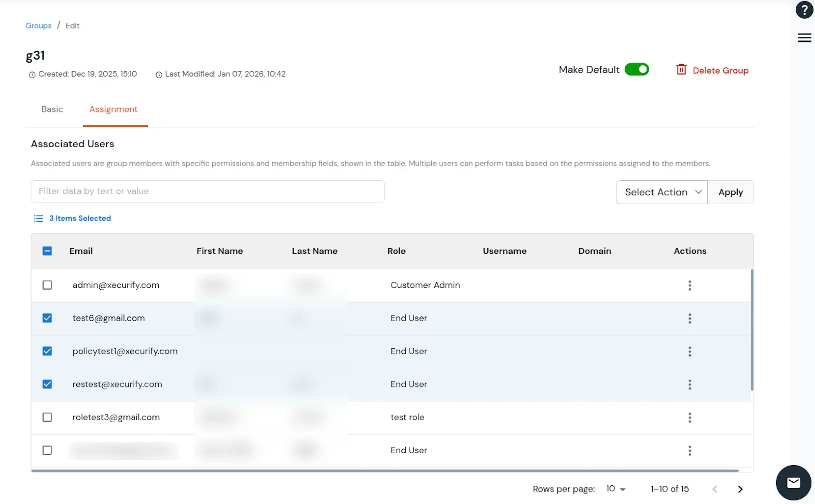This screenshot has height=504, width=815.
Task: Switch to the Basic tab
Action: pyautogui.click(x=52, y=109)
